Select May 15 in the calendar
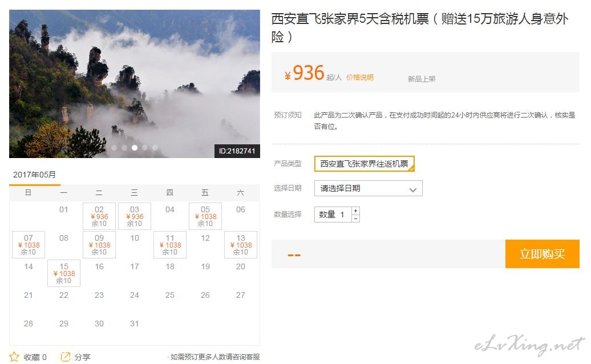Screen dimensions: 591x364 click(x=64, y=273)
